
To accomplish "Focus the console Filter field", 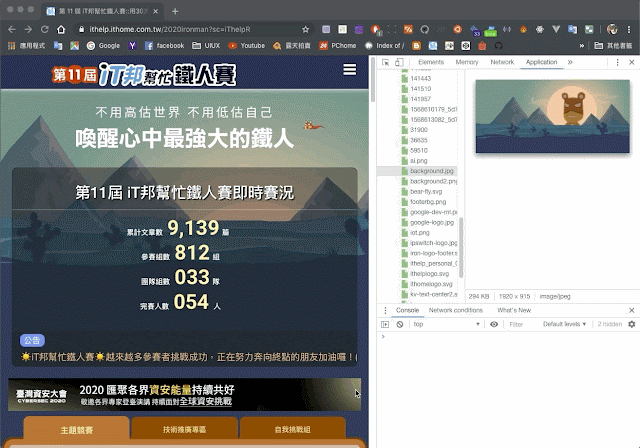I will click(522, 324).
